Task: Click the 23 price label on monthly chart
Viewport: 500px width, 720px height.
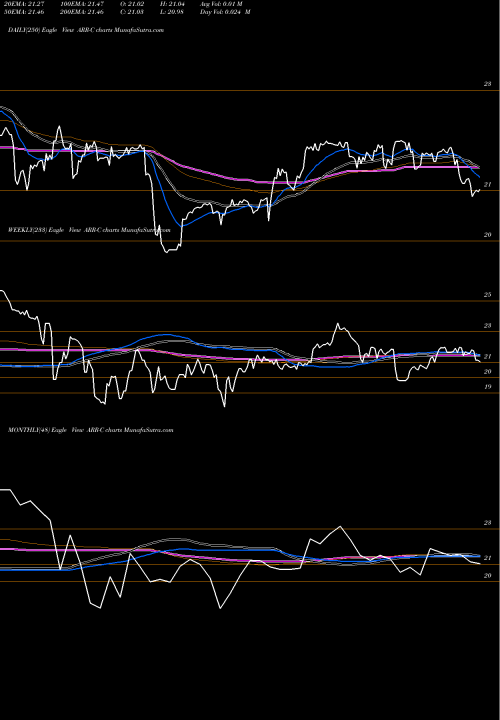Action: (x=488, y=523)
